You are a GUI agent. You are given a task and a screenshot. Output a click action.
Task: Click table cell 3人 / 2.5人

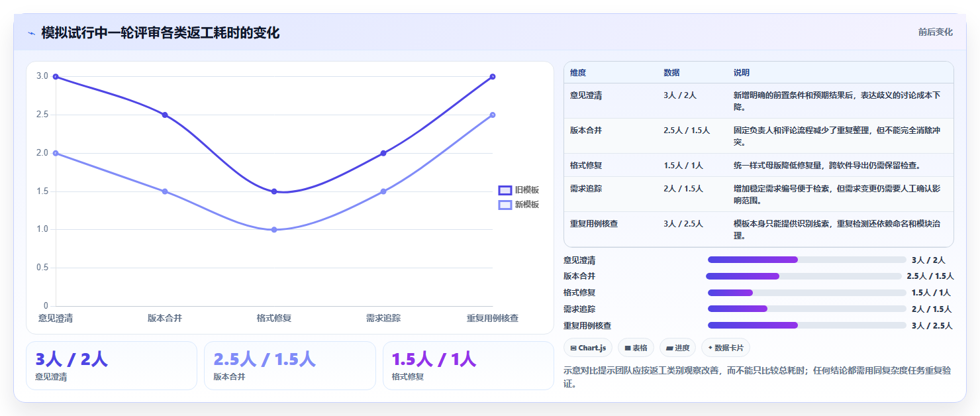click(x=683, y=224)
